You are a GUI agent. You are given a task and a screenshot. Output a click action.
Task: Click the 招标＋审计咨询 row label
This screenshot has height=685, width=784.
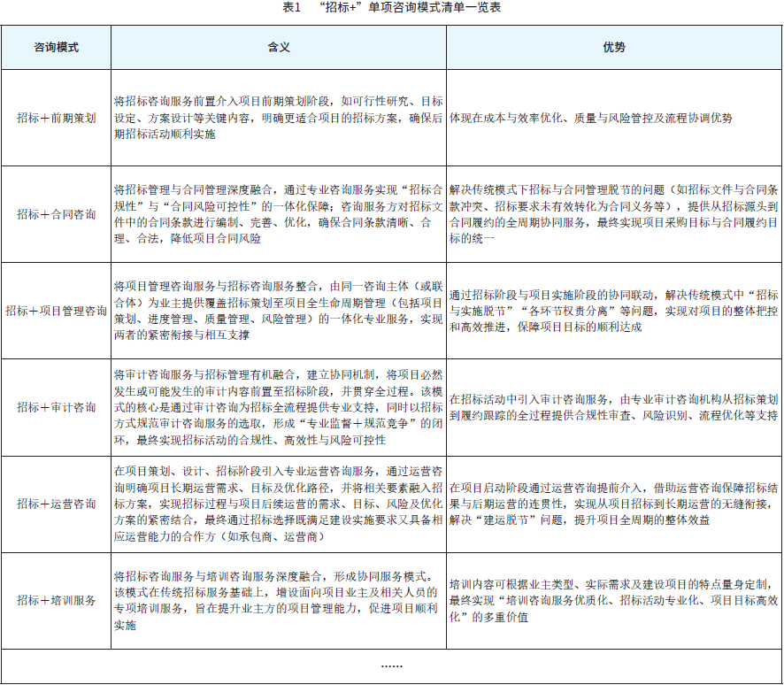pyautogui.click(x=55, y=410)
